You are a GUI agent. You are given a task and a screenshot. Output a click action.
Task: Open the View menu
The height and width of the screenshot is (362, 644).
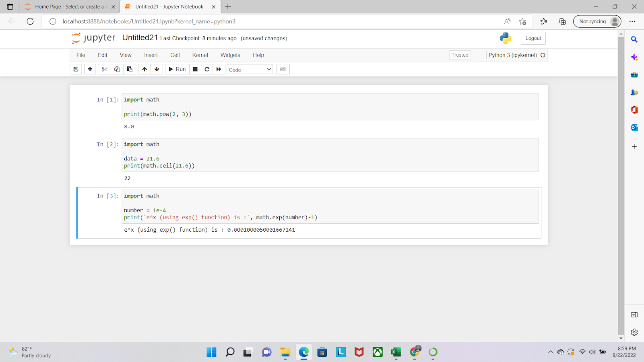(x=126, y=55)
